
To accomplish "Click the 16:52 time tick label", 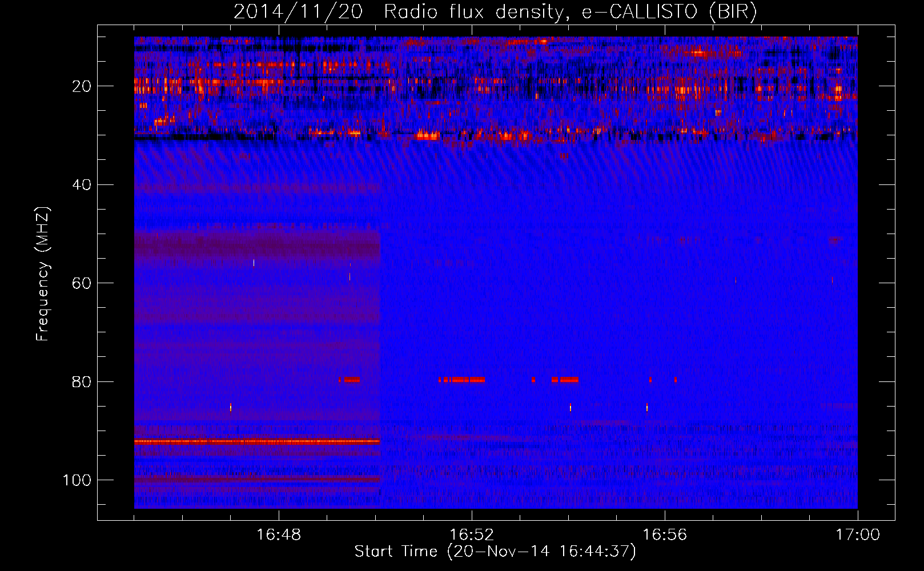I will (472, 535).
